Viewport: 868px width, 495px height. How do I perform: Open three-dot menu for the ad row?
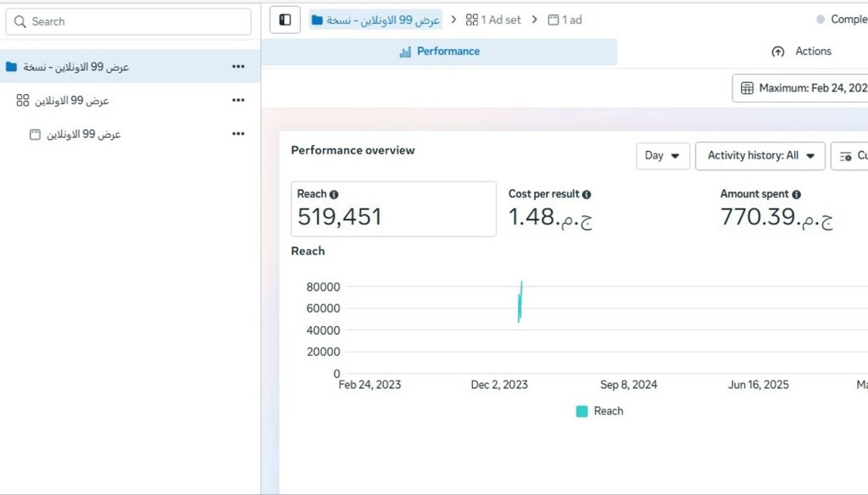[238, 134]
